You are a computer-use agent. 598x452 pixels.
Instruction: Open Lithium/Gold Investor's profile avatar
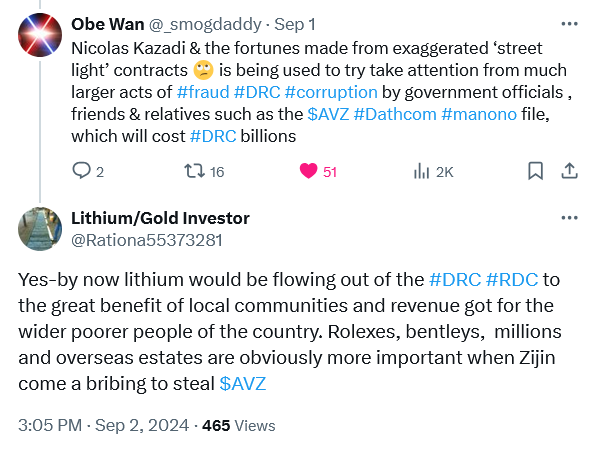(x=40, y=229)
